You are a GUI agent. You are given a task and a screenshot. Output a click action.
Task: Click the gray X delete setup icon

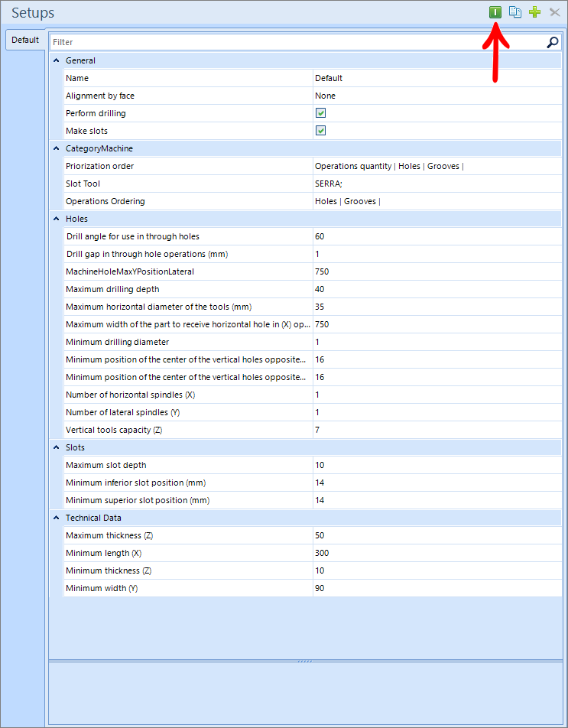tap(554, 12)
